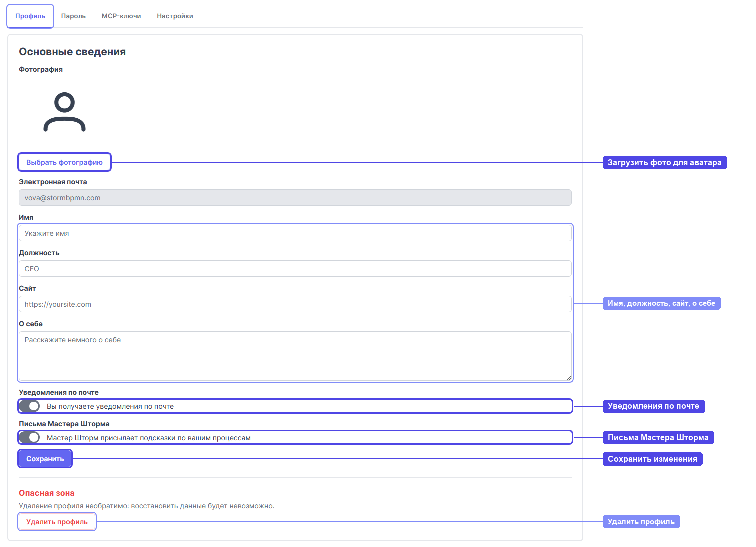This screenshot has width=756, height=547.
Task: Go to the Настройки tab
Action: click(175, 16)
